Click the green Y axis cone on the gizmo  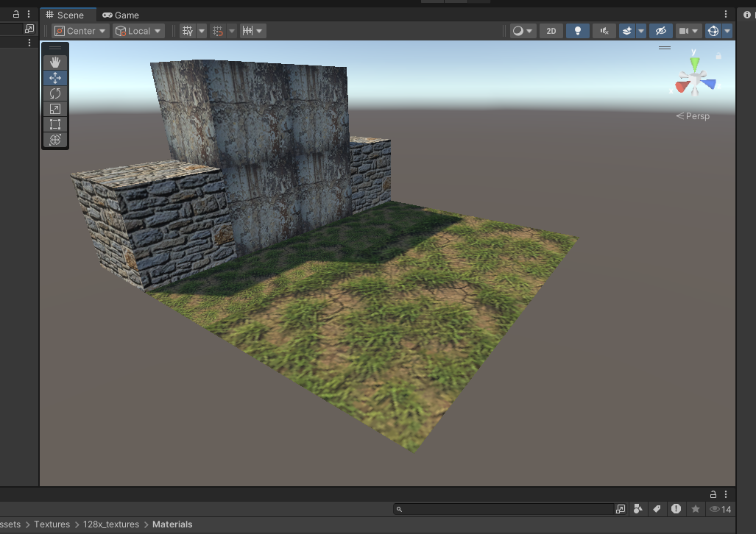[x=694, y=64]
